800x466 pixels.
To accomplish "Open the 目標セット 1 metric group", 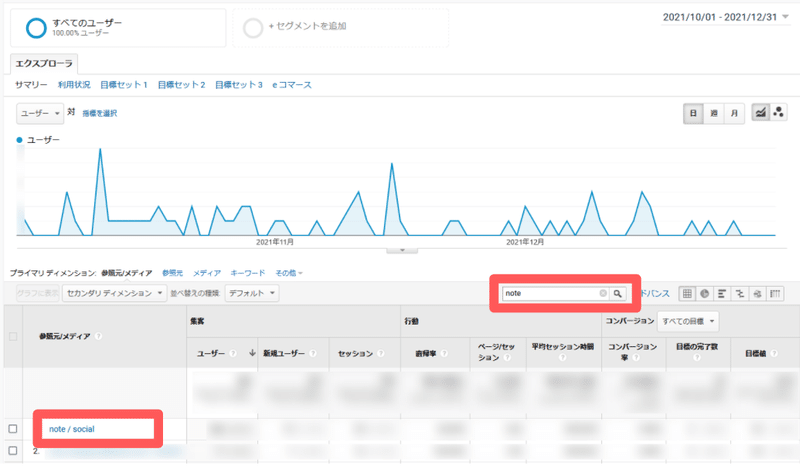I will coord(124,85).
